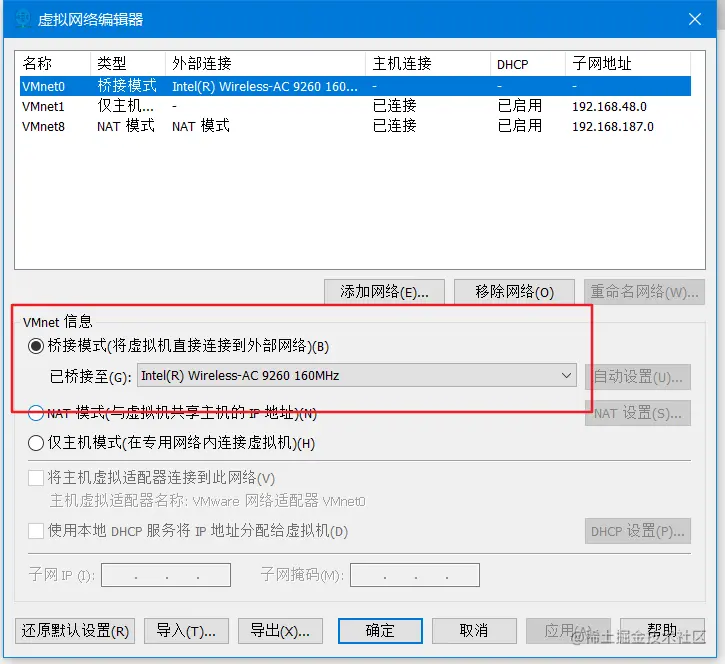Click the 主机连接 column header
Viewport: 725px width, 664px height.
click(428, 63)
